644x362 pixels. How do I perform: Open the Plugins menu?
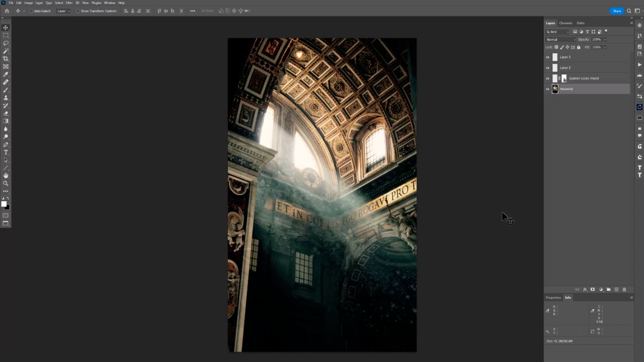pos(97,3)
